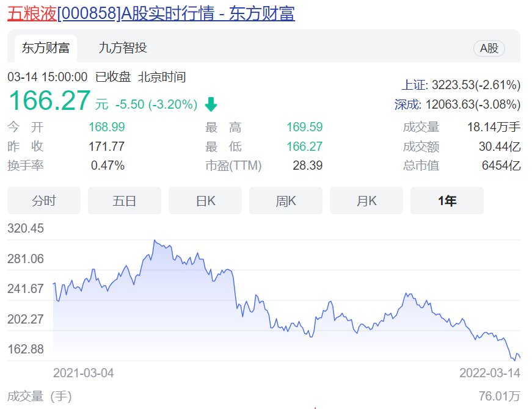532x409 pixels.
Task: Click the 成交额 value 30.44亿
Action: [x=500, y=147]
